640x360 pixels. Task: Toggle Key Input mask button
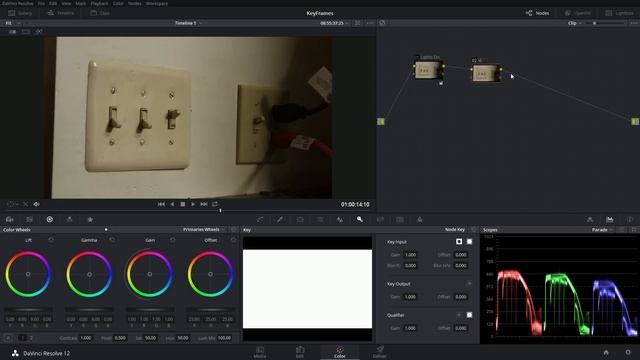[x=469, y=242]
